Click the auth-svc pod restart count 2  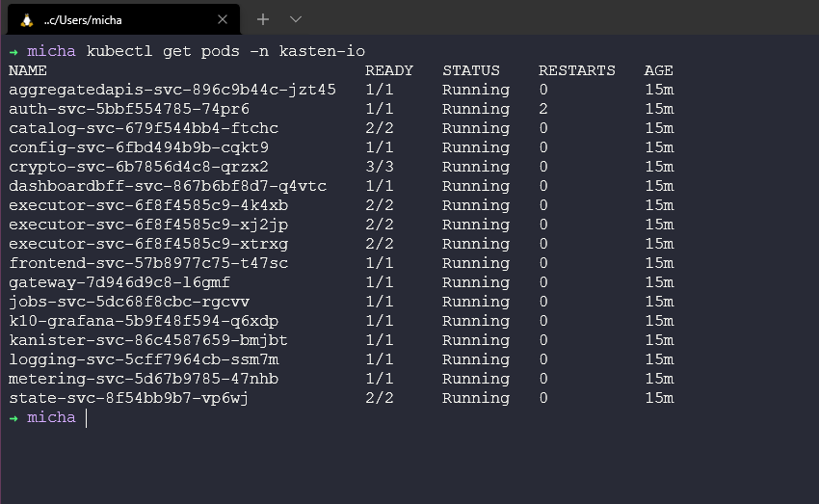point(543,109)
